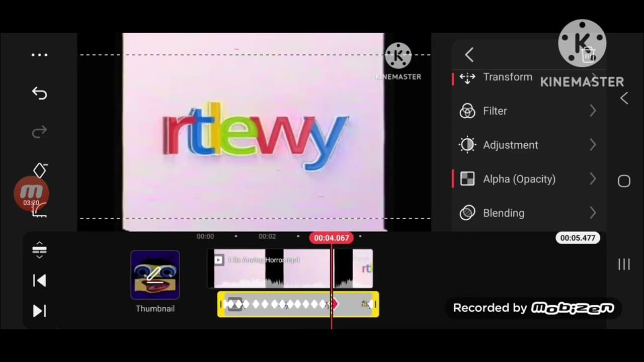
Task: Tap the Mobizen recording bubble
Action: (x=31, y=193)
